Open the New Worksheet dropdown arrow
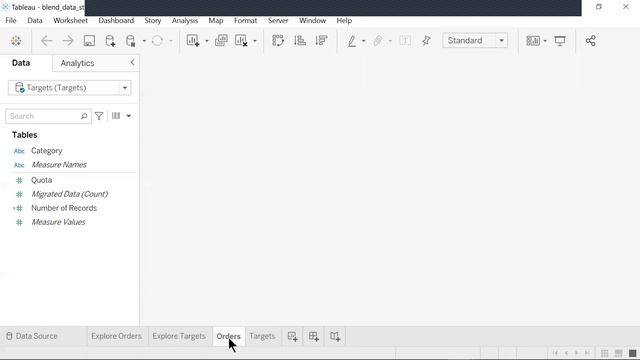This screenshot has height=360, width=640. point(207,41)
